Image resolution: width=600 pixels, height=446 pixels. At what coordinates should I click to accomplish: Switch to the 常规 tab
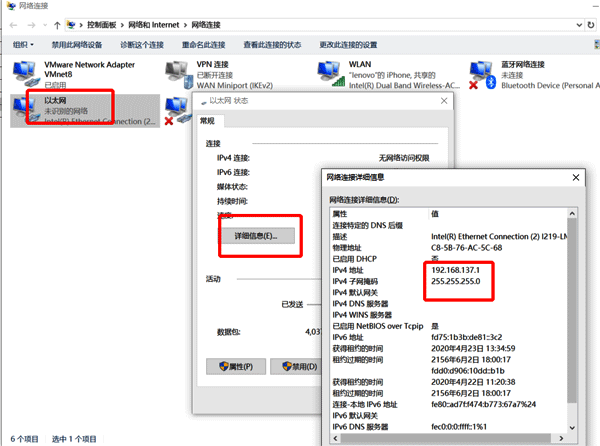pyautogui.click(x=207, y=121)
